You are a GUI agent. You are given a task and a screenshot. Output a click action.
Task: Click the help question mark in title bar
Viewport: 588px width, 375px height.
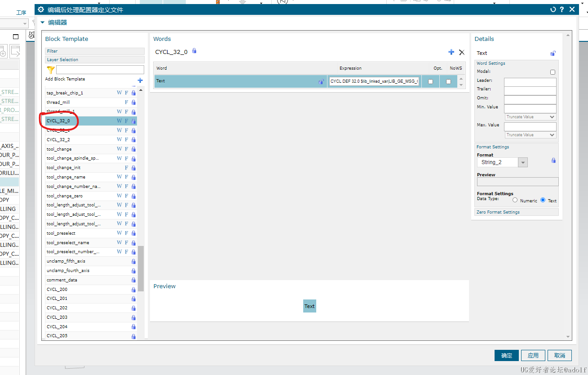562,9
